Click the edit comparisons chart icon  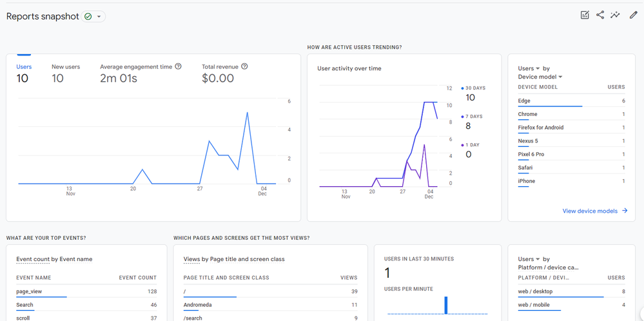tap(585, 15)
